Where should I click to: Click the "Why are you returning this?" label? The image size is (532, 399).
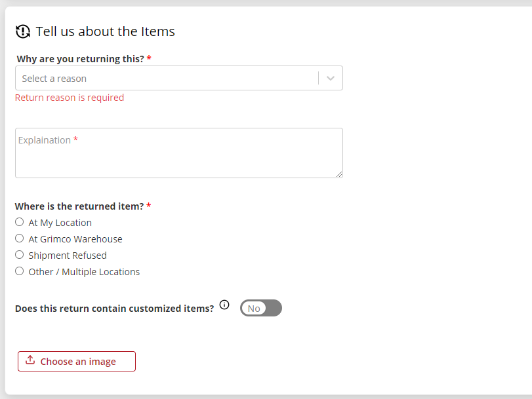click(80, 59)
